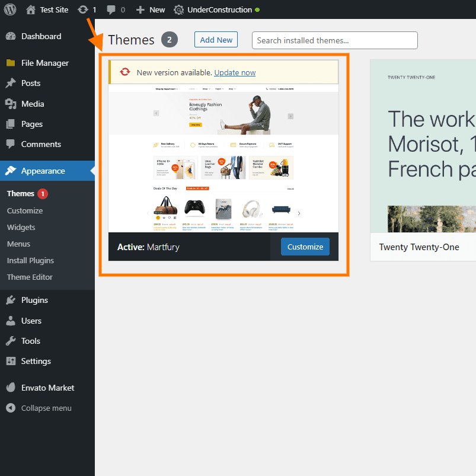Screen dimensions: 476x476
Task: Open File Manager menu item
Action: 45,63
